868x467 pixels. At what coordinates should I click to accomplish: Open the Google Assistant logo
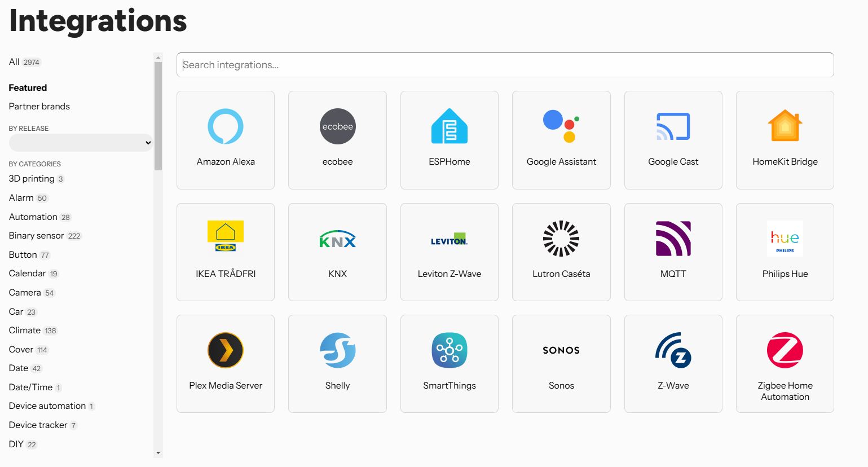tap(561, 126)
